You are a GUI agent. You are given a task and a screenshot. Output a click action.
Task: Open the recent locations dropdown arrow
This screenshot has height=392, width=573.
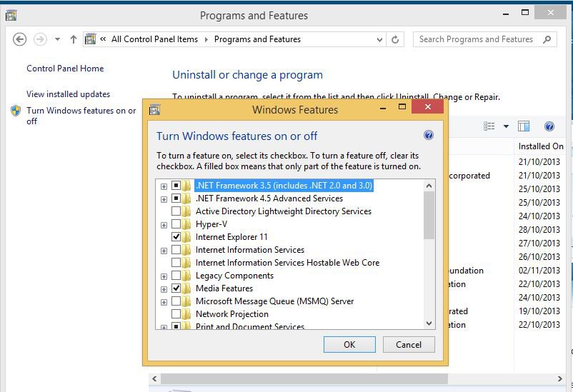pyautogui.click(x=57, y=39)
